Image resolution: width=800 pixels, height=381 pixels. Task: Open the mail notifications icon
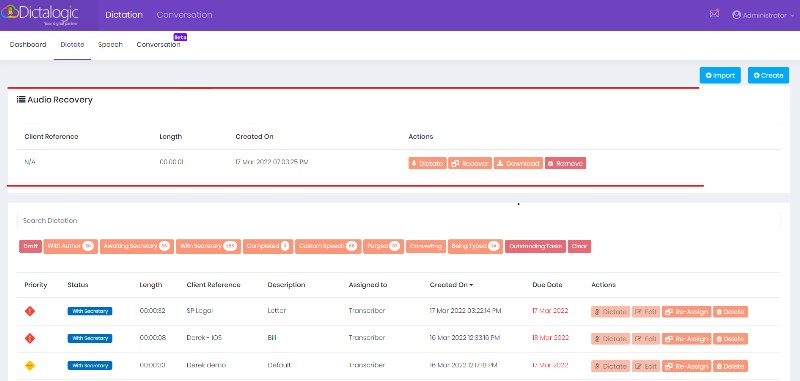(714, 14)
